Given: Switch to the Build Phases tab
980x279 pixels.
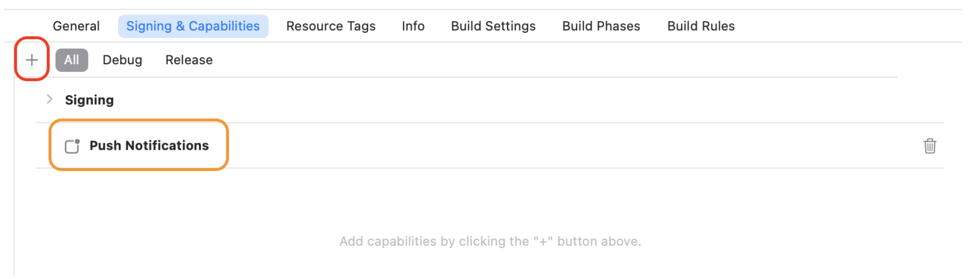Looking at the screenshot, I should pos(601,26).
